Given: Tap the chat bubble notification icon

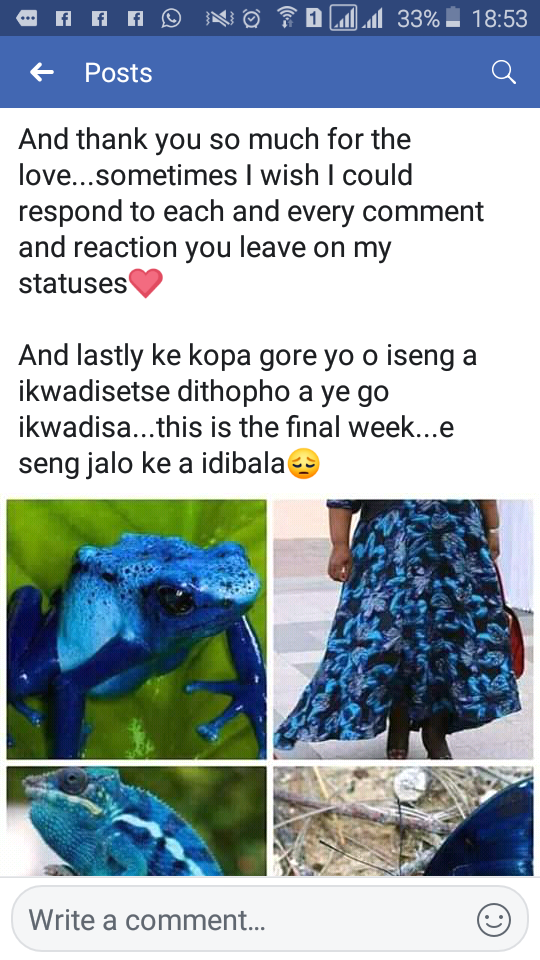Looking at the screenshot, I should click(x=26, y=19).
